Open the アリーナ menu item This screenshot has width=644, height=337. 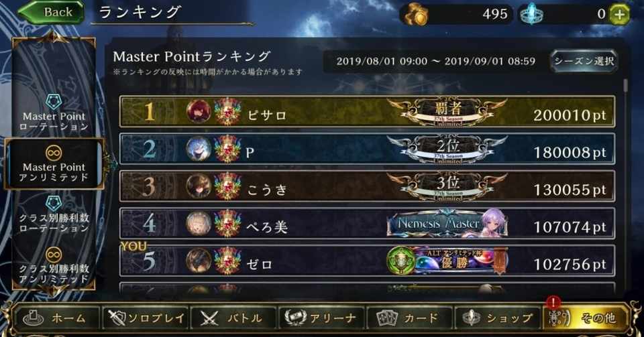(x=321, y=318)
